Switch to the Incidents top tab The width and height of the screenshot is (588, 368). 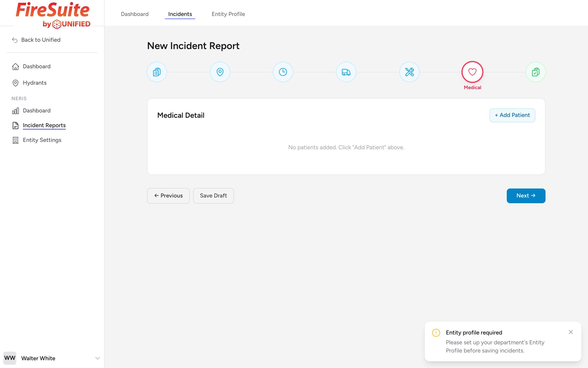[x=180, y=14]
